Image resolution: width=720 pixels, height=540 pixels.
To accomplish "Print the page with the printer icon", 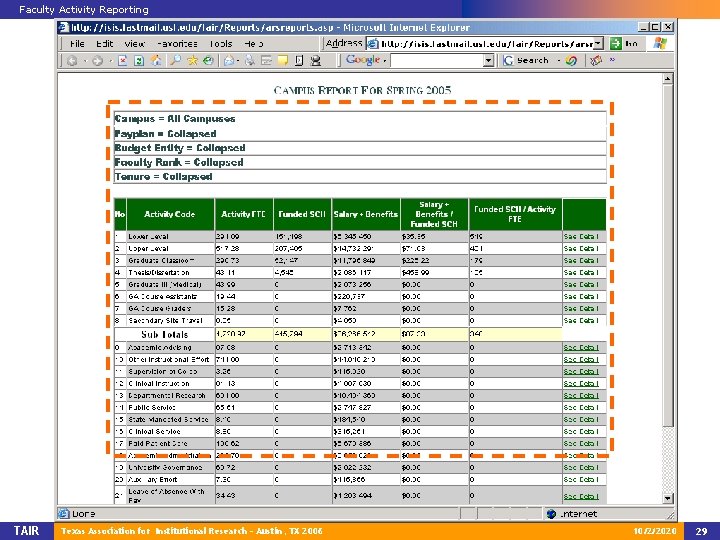I will pyautogui.click(x=250, y=60).
